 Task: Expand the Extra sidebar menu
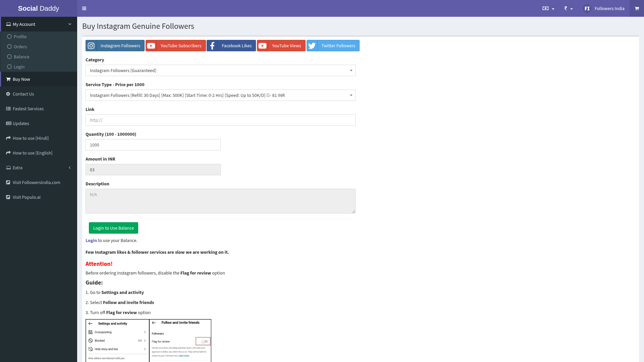[x=39, y=168]
